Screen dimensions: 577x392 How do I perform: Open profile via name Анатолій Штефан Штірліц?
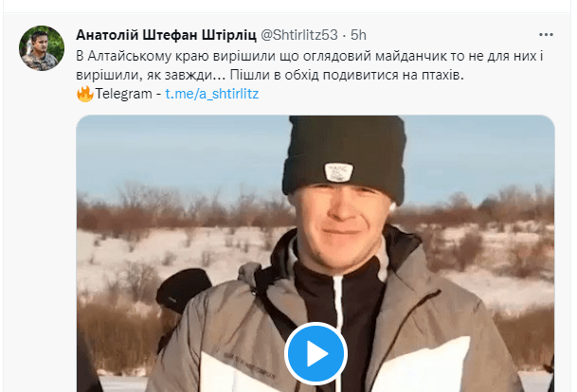click(167, 35)
